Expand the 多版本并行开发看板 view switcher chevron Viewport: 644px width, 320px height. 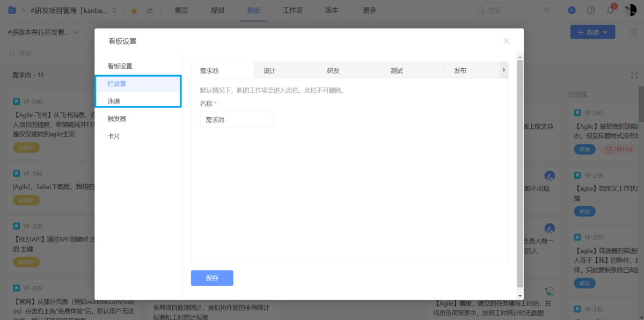point(77,32)
